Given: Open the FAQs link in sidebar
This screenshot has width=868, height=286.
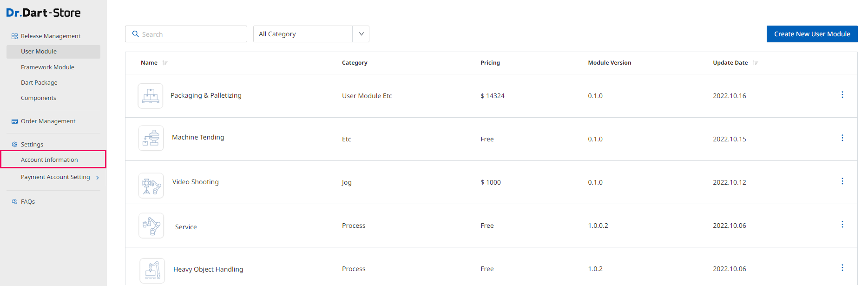Looking at the screenshot, I should (27, 202).
